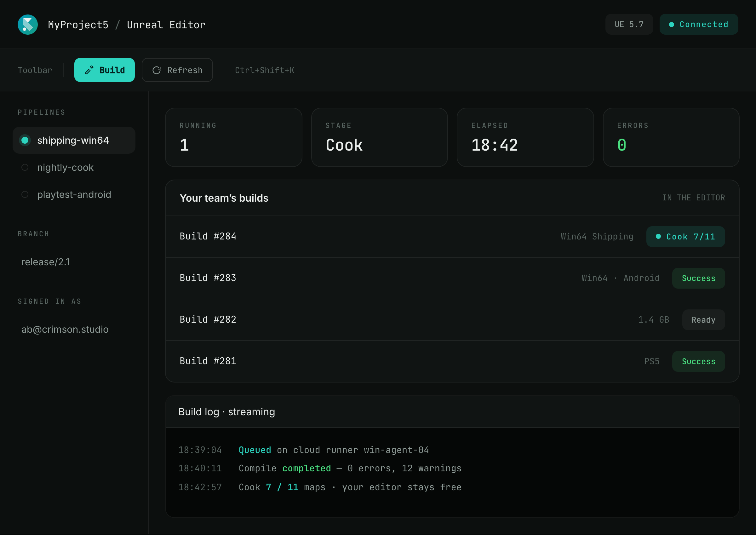
Task: Click Success badge on Build #283
Action: point(698,278)
